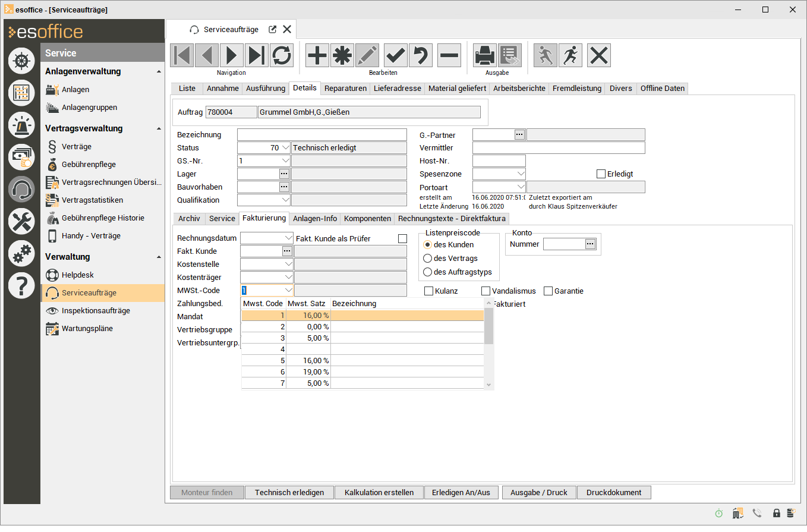Image resolution: width=807 pixels, height=532 pixels.
Task: Click the lock icon in status bar
Action: coord(776,513)
